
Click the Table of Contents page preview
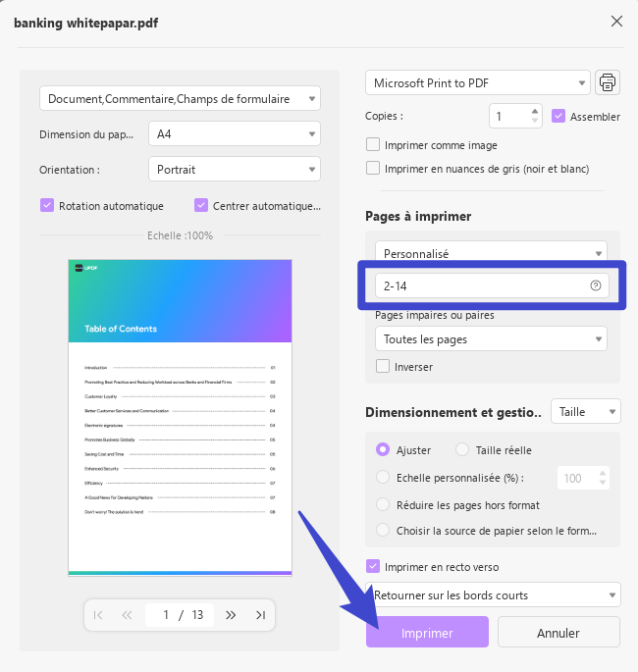[x=180, y=417]
